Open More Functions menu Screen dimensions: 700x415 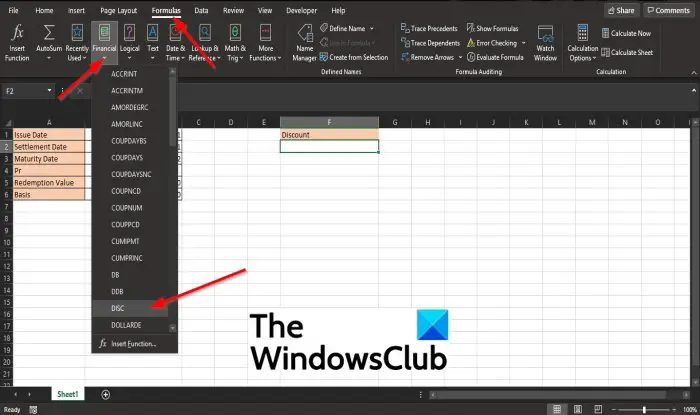click(x=265, y=43)
